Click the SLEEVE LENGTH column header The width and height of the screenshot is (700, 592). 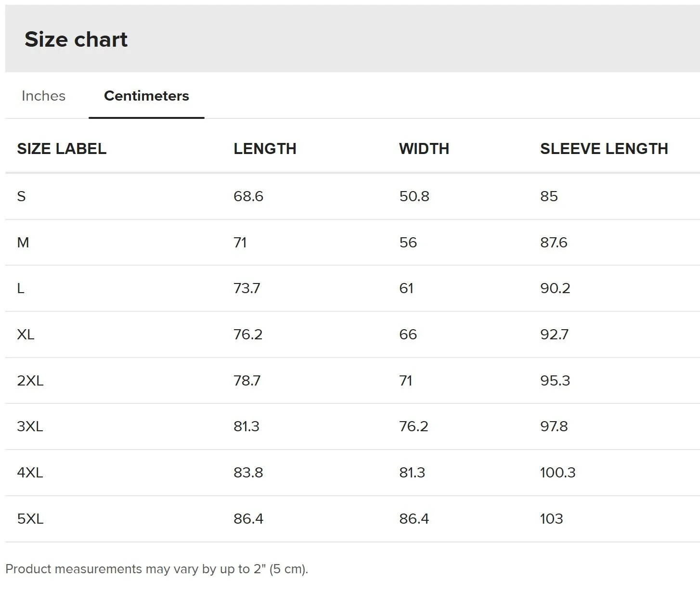pos(604,149)
